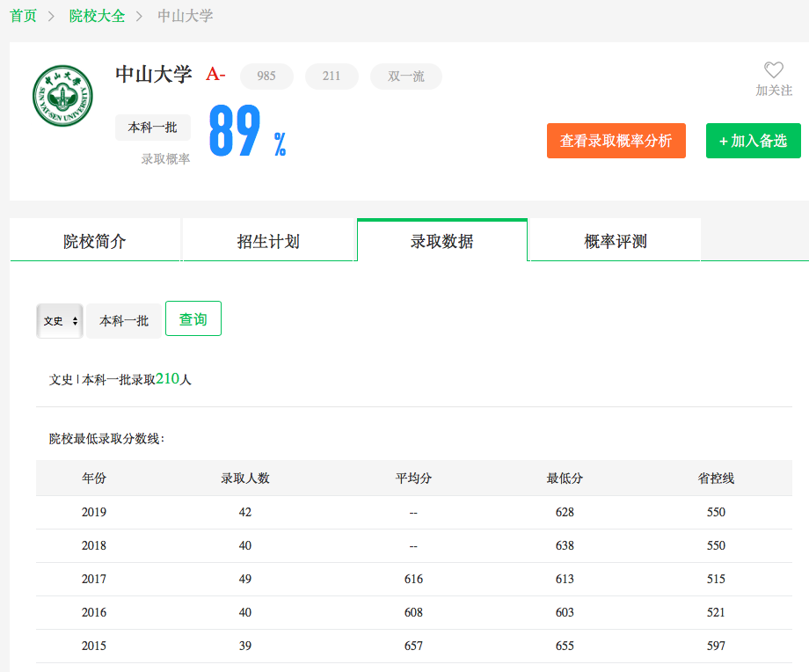Go to the 首页 breadcrumb link
Image resolution: width=809 pixels, height=672 pixels.
click(x=23, y=16)
